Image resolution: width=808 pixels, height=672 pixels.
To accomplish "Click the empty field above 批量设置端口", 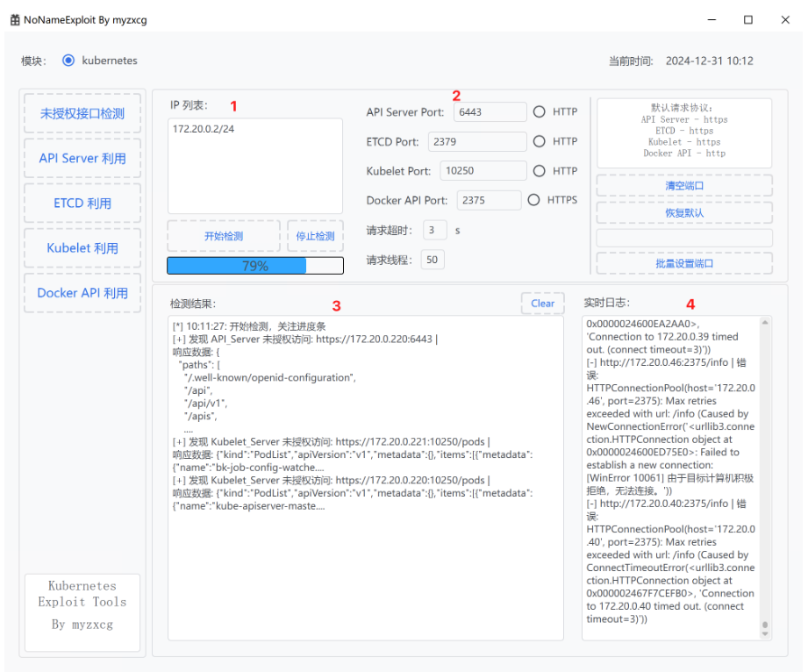I will point(683,238).
